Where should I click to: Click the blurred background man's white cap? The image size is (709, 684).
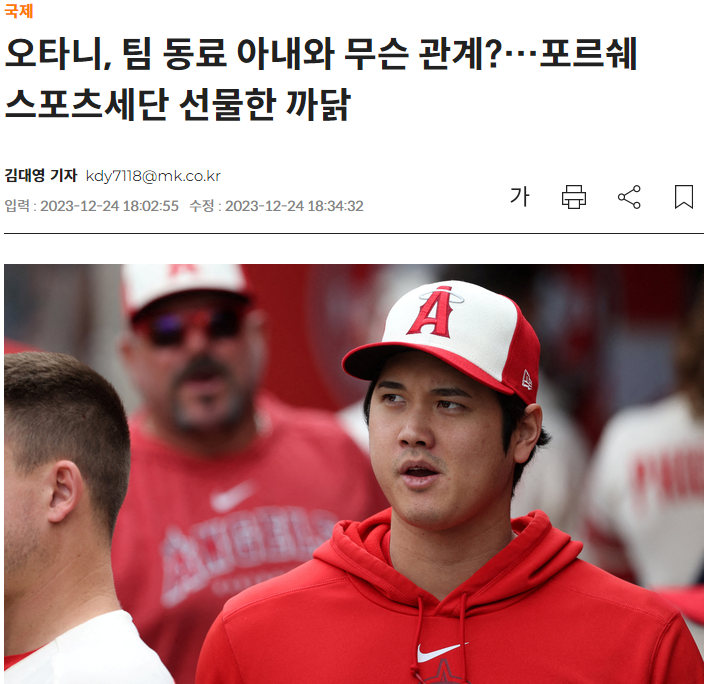point(183,287)
